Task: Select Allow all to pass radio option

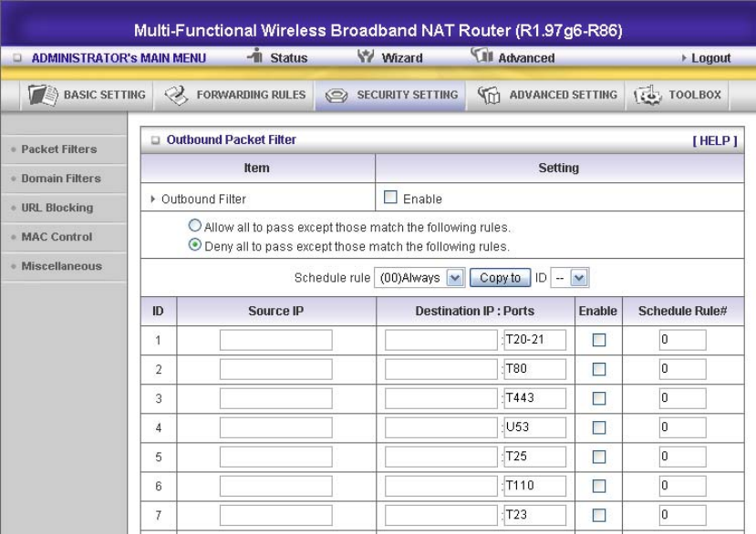Action: coord(195,226)
